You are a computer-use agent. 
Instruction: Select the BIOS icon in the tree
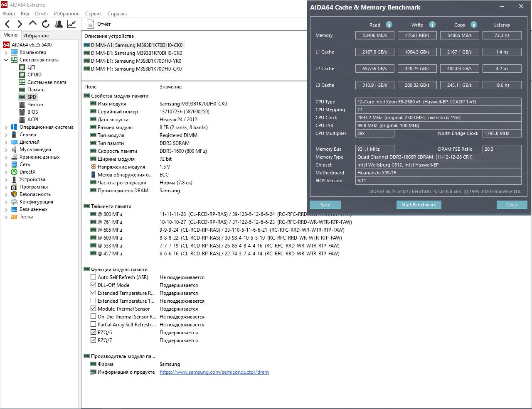coord(22,112)
